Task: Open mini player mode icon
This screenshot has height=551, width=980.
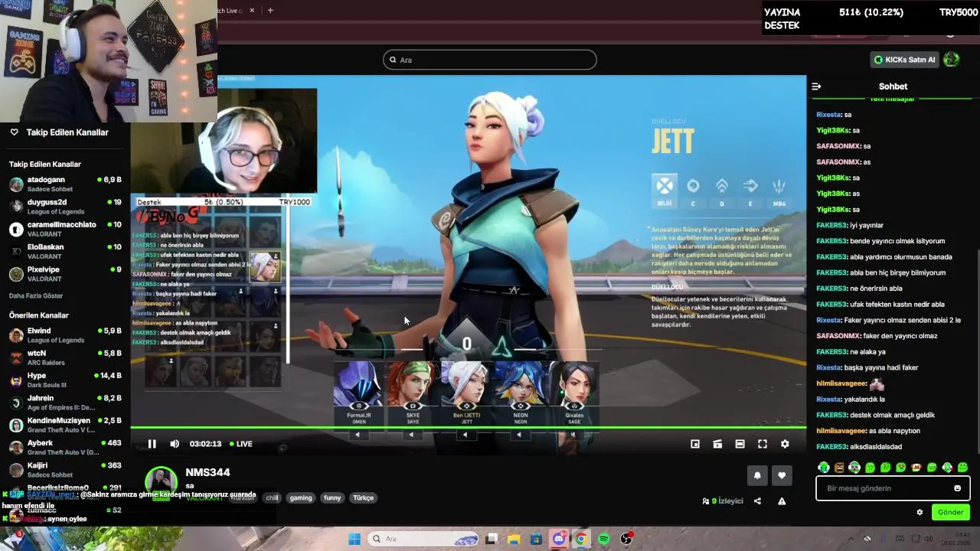Action: point(695,444)
